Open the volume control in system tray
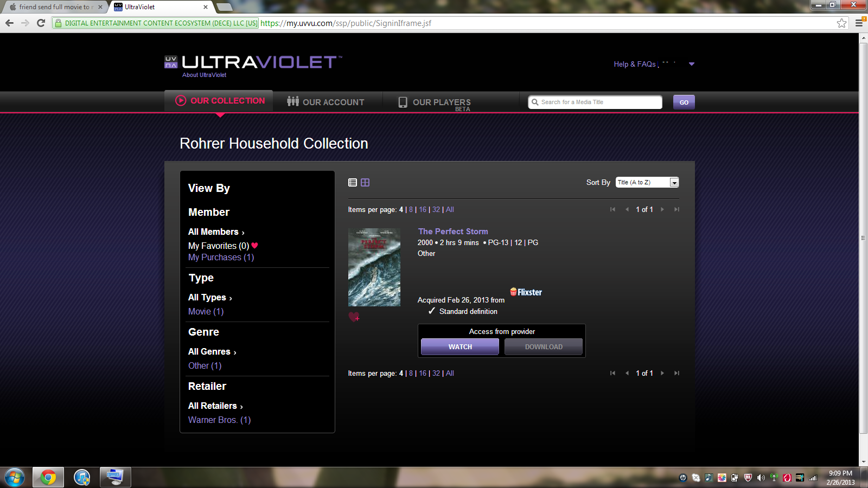The width and height of the screenshot is (868, 488). click(x=761, y=478)
